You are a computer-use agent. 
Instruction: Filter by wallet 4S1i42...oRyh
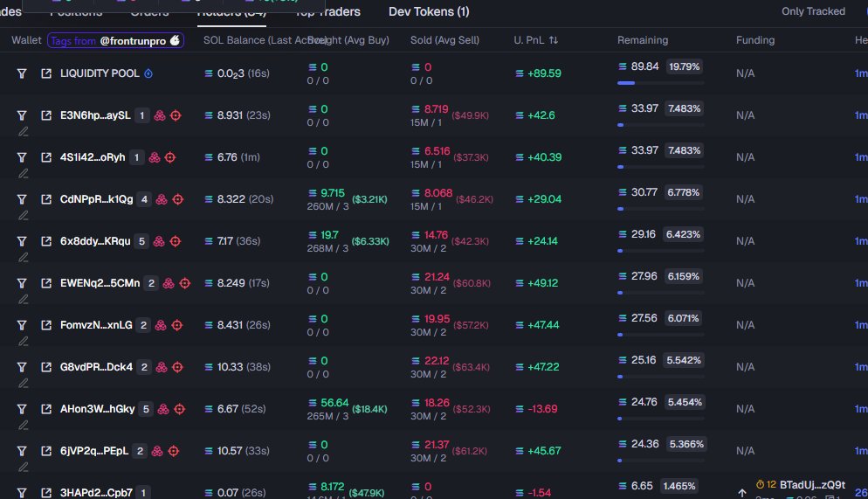pyautogui.click(x=22, y=157)
